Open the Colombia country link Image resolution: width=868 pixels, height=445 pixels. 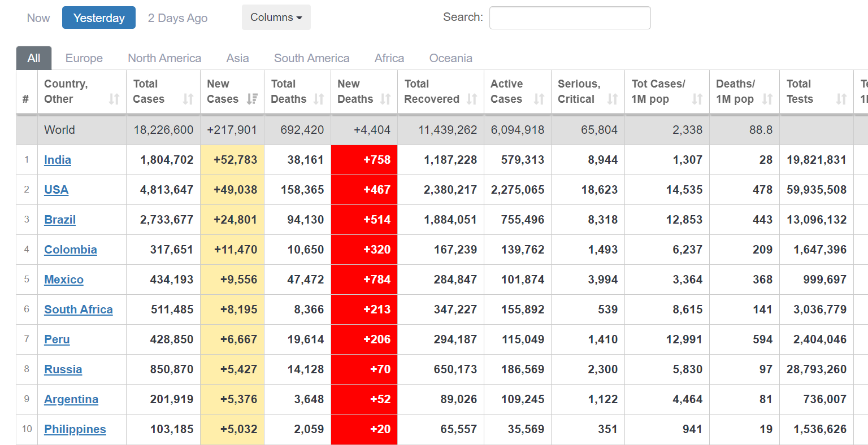pyautogui.click(x=71, y=250)
